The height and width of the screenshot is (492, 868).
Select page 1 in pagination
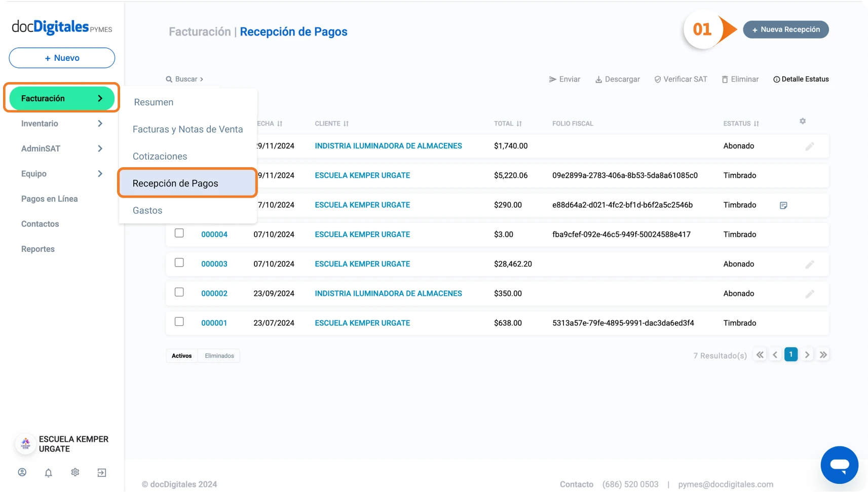(x=791, y=354)
